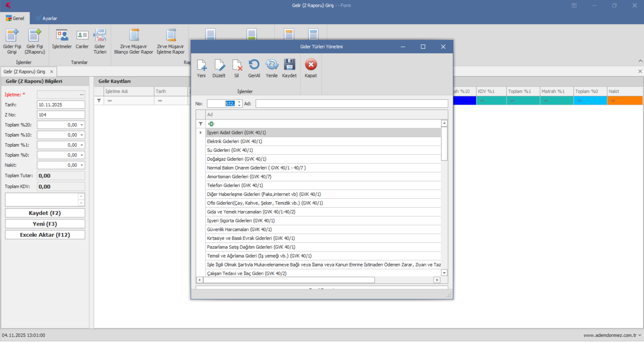
Task: Switch to the Ayarlar ribbon tab
Action: (47, 18)
